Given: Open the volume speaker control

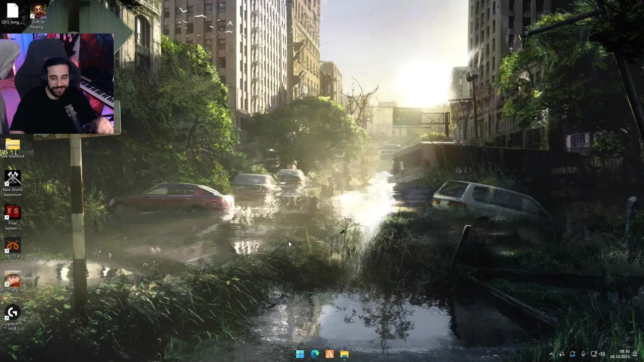Looking at the screenshot, I should click(602, 354).
